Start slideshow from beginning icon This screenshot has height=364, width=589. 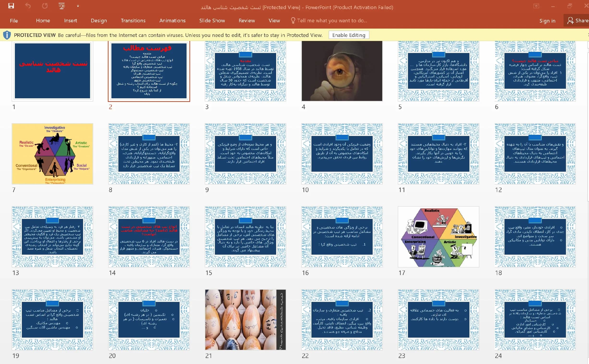click(62, 6)
